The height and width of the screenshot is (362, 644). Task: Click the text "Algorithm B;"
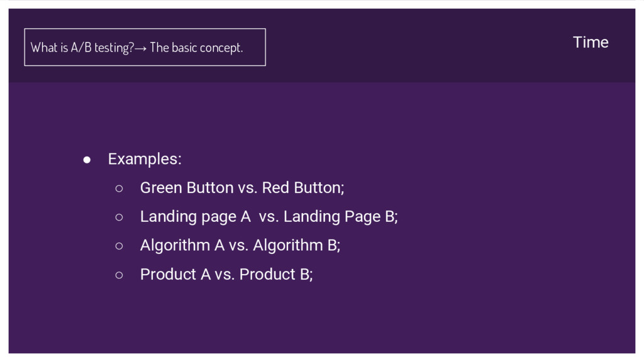click(x=296, y=246)
